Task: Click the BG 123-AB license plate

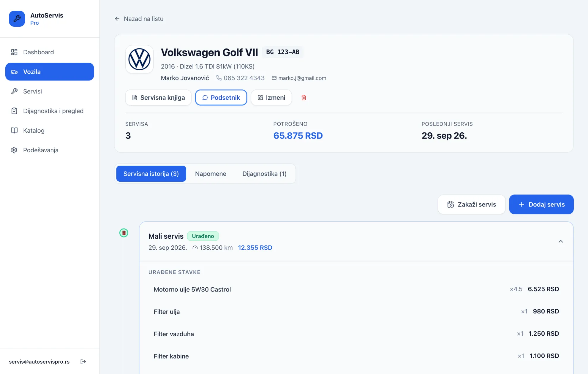Action: coord(282,52)
